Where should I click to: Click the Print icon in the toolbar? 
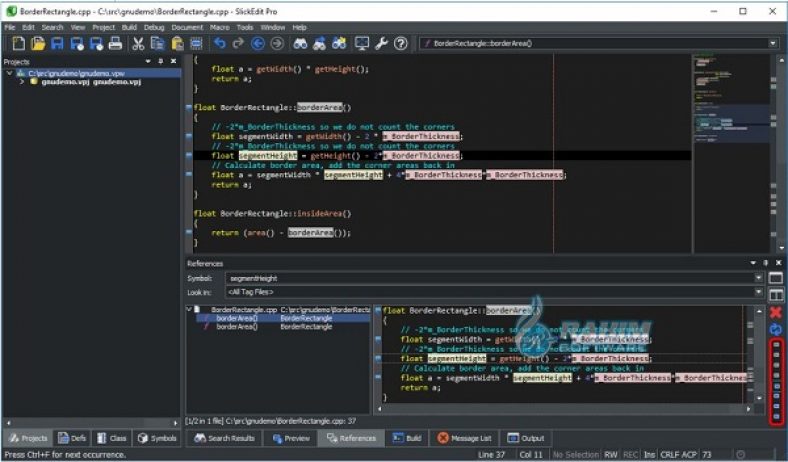coord(115,44)
